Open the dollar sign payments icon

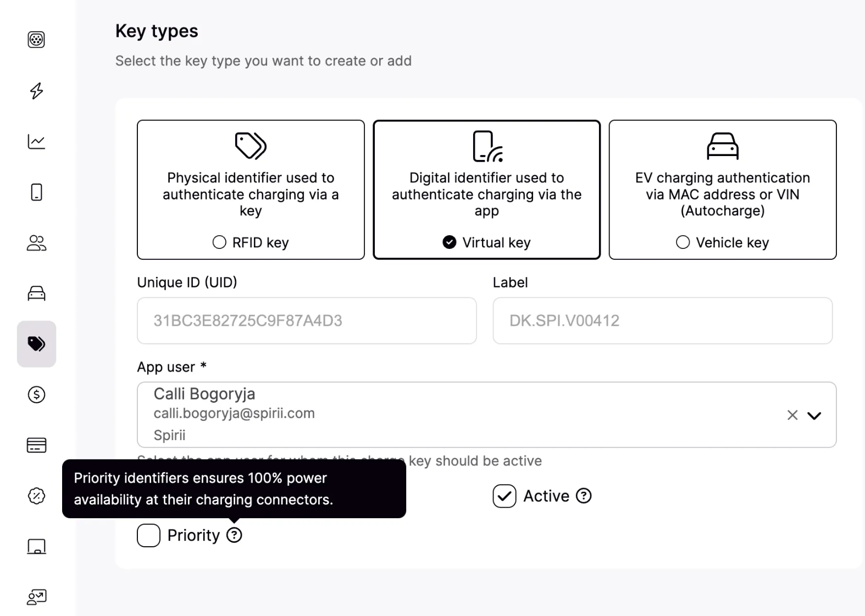coord(36,395)
